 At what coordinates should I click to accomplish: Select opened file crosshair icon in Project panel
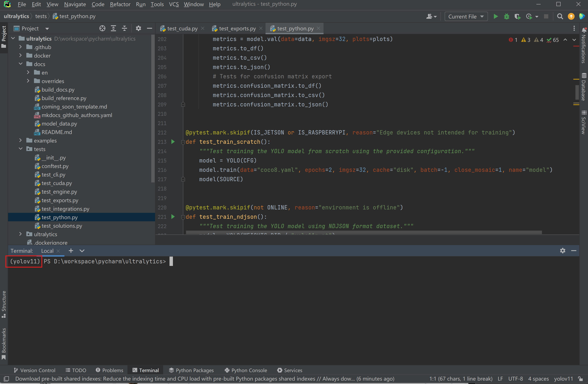click(102, 28)
